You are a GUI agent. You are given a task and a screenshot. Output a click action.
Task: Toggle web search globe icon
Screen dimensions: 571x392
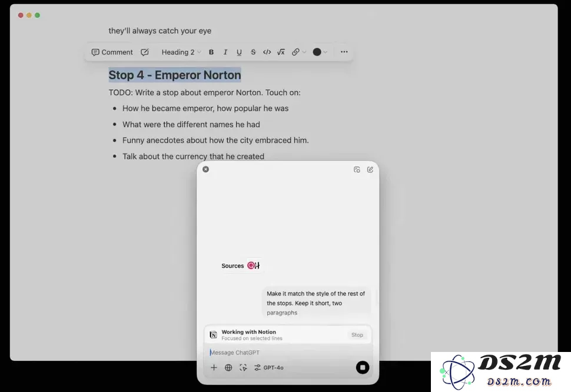pos(228,368)
